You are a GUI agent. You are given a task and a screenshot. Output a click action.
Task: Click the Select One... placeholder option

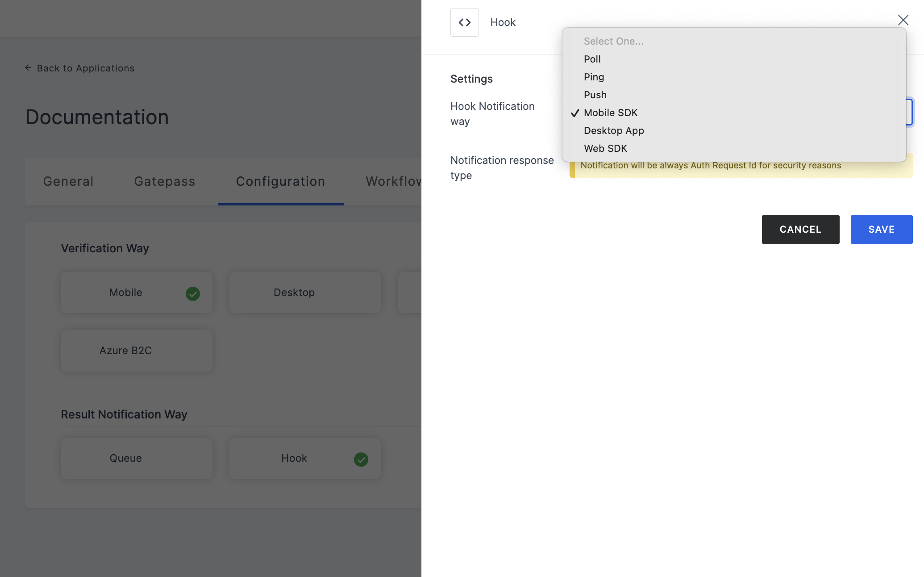pyautogui.click(x=734, y=41)
